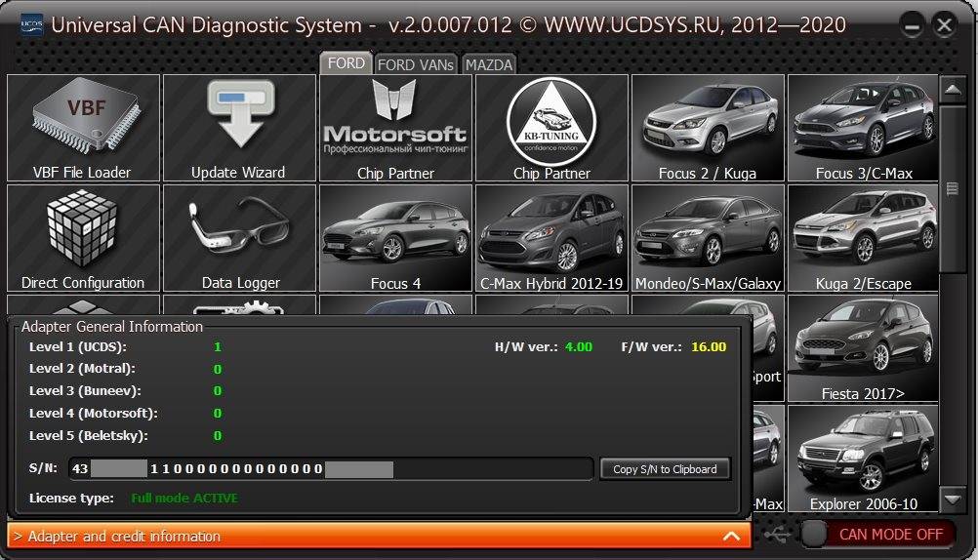Select the Focus 4 vehicle
The width and height of the screenshot is (978, 560).
(x=395, y=238)
